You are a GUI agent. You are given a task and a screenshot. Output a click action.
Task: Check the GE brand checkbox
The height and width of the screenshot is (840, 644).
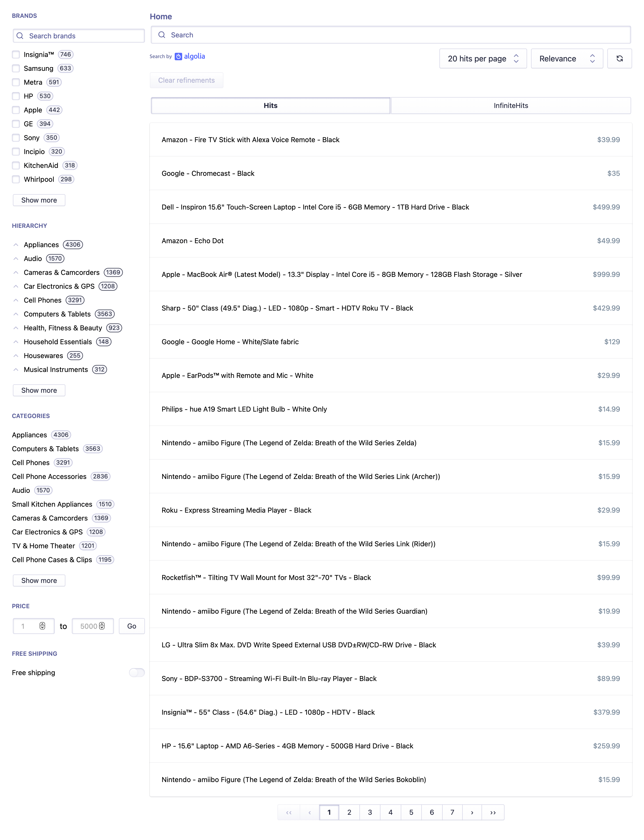tap(16, 124)
